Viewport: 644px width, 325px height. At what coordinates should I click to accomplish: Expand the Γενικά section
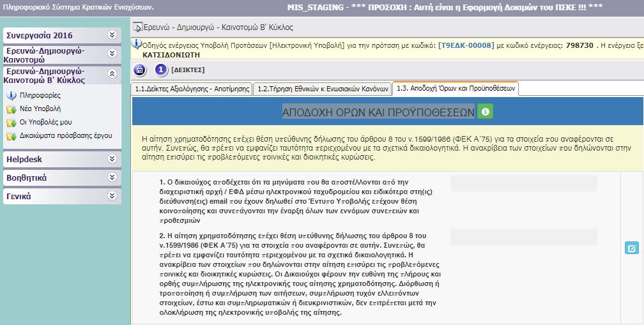pos(112,196)
